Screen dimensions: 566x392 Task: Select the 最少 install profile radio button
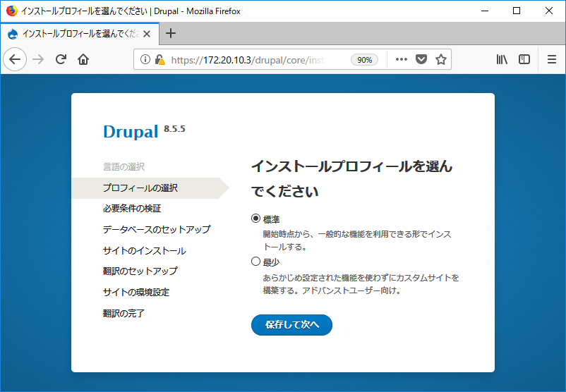pyautogui.click(x=255, y=262)
